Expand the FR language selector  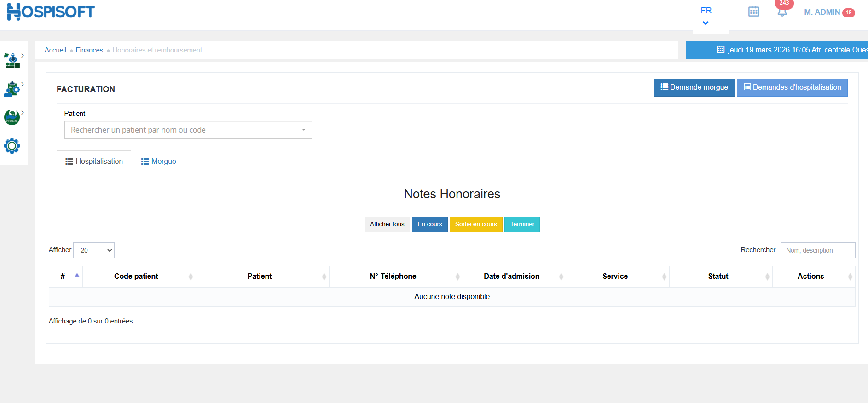click(x=706, y=16)
